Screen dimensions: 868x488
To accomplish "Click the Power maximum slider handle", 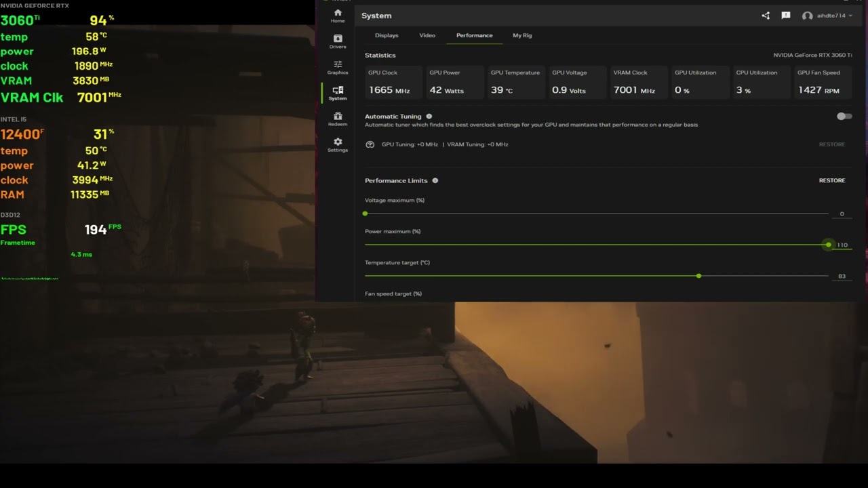I will [x=829, y=245].
